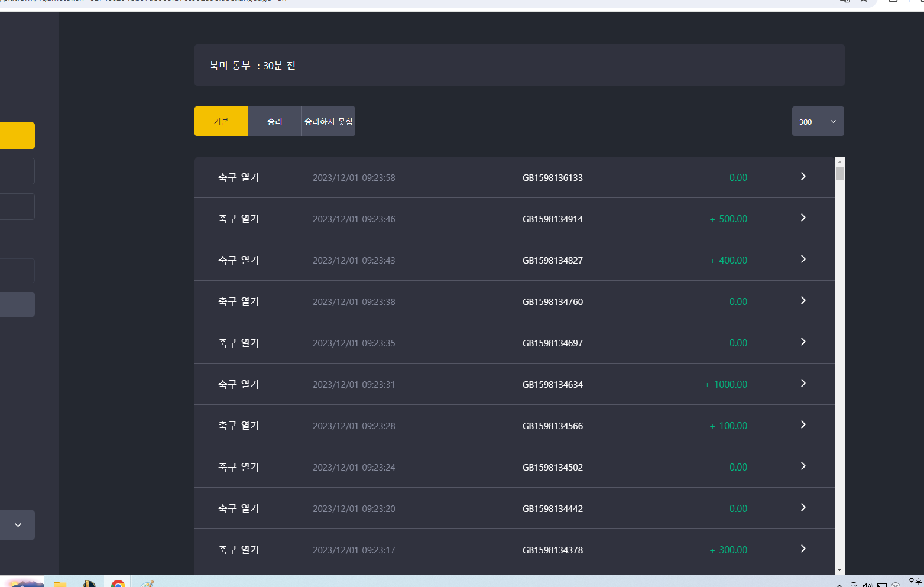Click timestamp 2023/12/01 09:23:17
924x587 pixels.
click(354, 550)
